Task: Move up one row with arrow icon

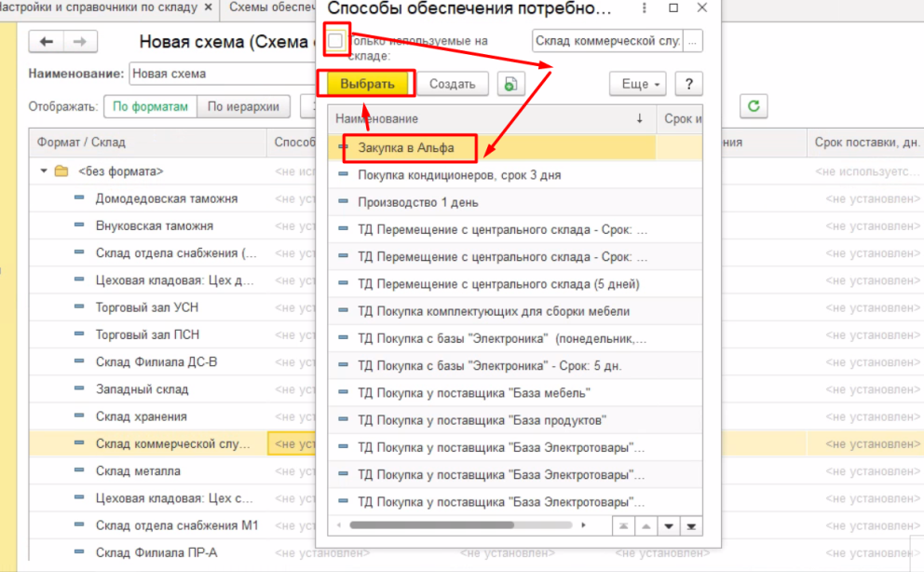Action: coord(645,526)
